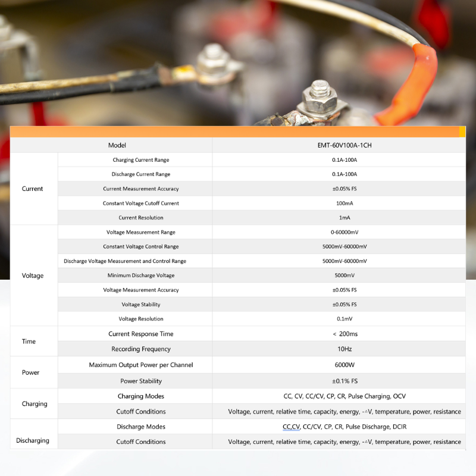Select the Charging Modes value text
Screen dimensions: 476x476
(x=345, y=396)
